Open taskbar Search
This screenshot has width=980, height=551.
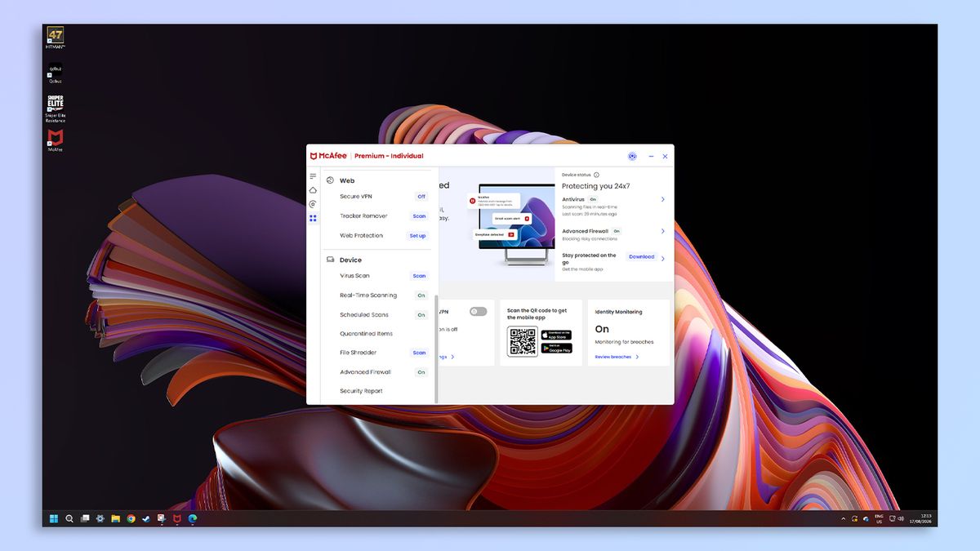point(69,518)
